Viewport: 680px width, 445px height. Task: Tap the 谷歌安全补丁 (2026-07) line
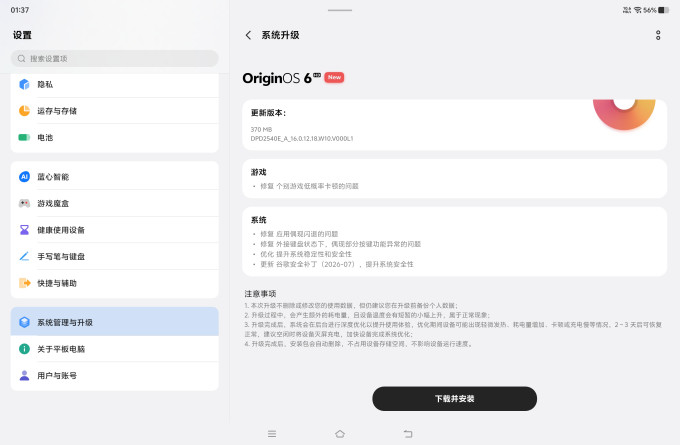click(337, 264)
